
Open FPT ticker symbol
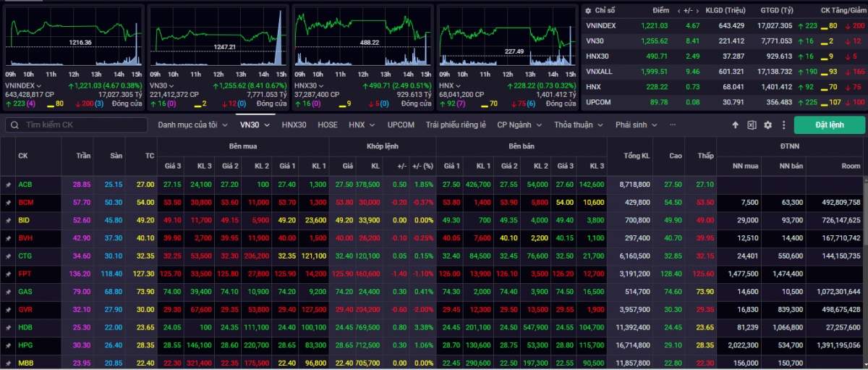pyautogui.click(x=25, y=274)
